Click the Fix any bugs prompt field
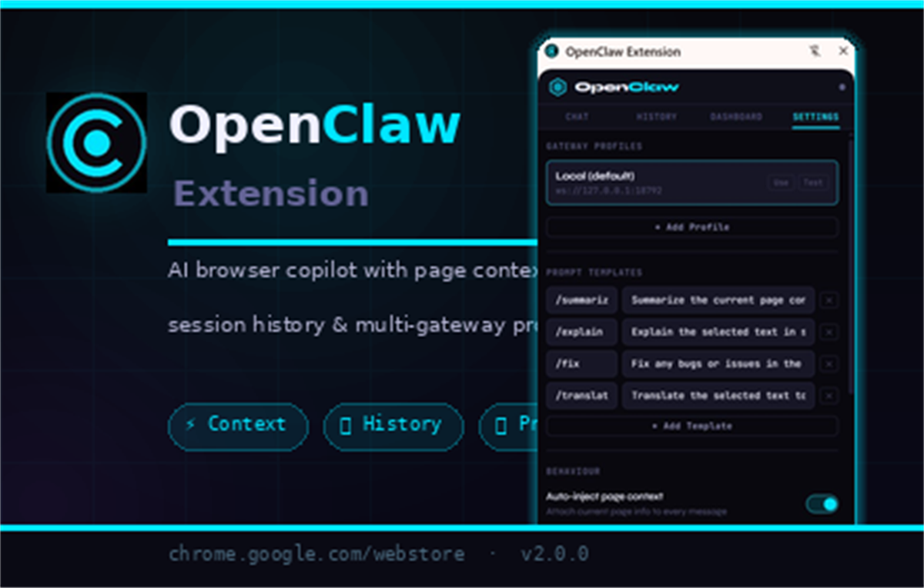This screenshot has width=924, height=588. click(718, 363)
